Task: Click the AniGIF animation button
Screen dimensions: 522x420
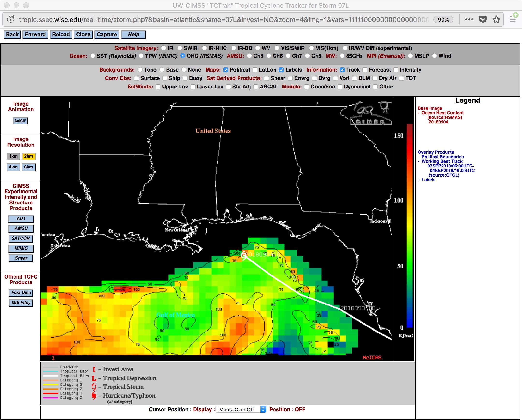Action: pyautogui.click(x=20, y=121)
